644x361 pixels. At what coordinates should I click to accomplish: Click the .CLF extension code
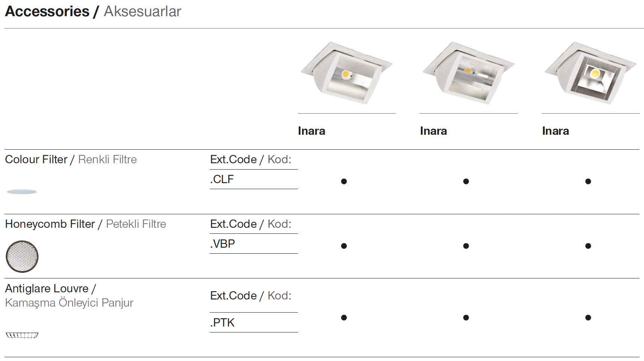click(x=222, y=179)
